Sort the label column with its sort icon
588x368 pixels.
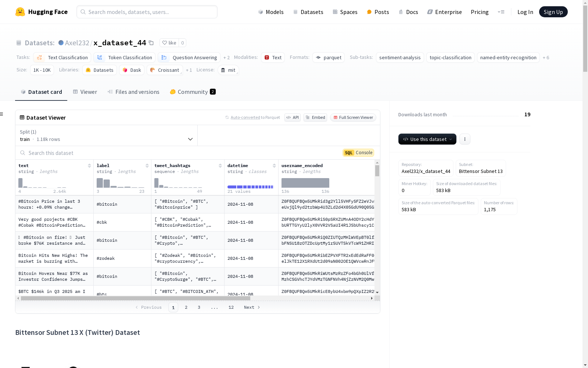(x=147, y=166)
